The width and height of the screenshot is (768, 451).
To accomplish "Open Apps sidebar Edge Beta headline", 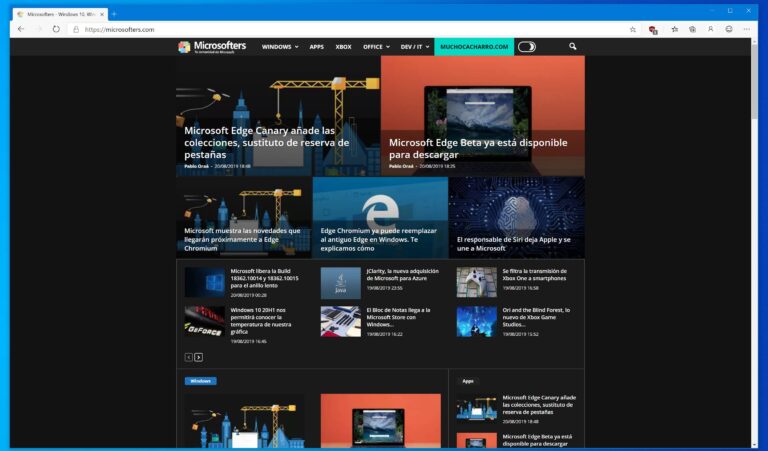I will (537, 440).
